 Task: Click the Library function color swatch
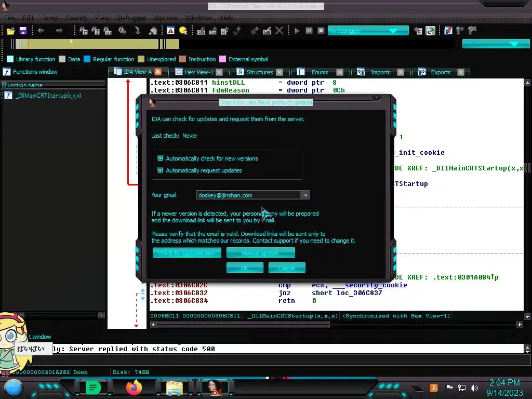point(10,59)
